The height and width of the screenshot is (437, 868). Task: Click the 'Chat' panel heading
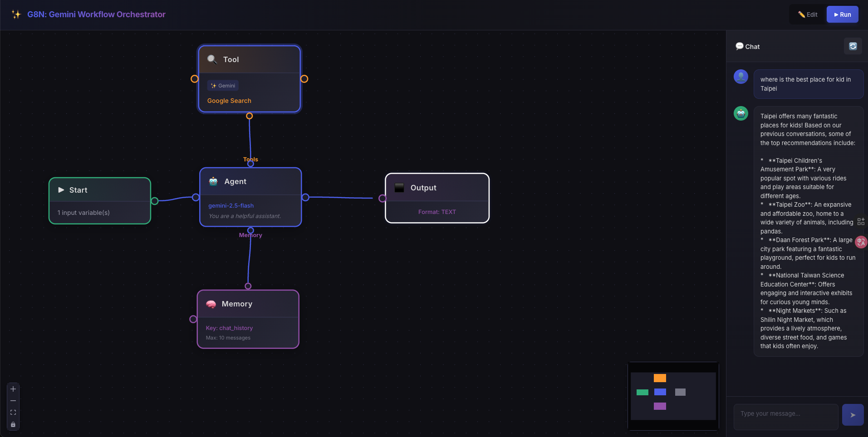[x=752, y=47]
